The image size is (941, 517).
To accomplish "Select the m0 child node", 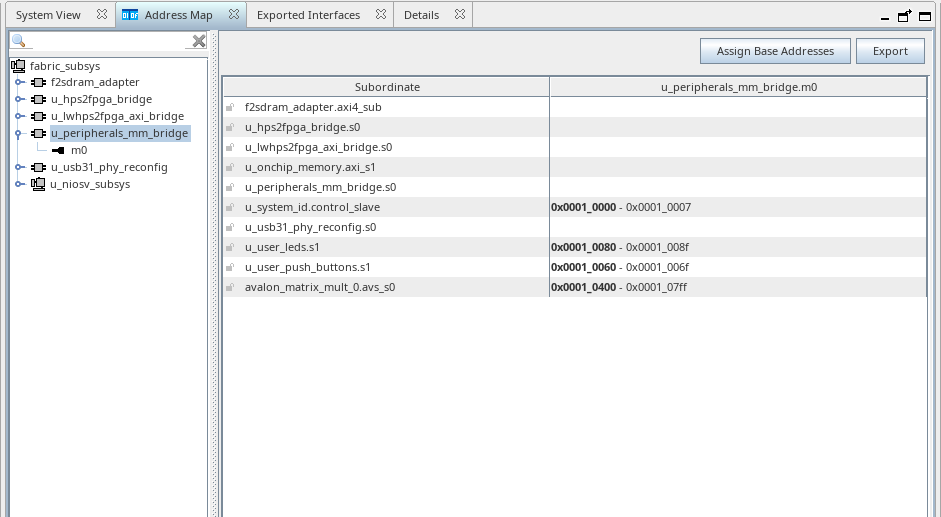I will (x=79, y=150).
